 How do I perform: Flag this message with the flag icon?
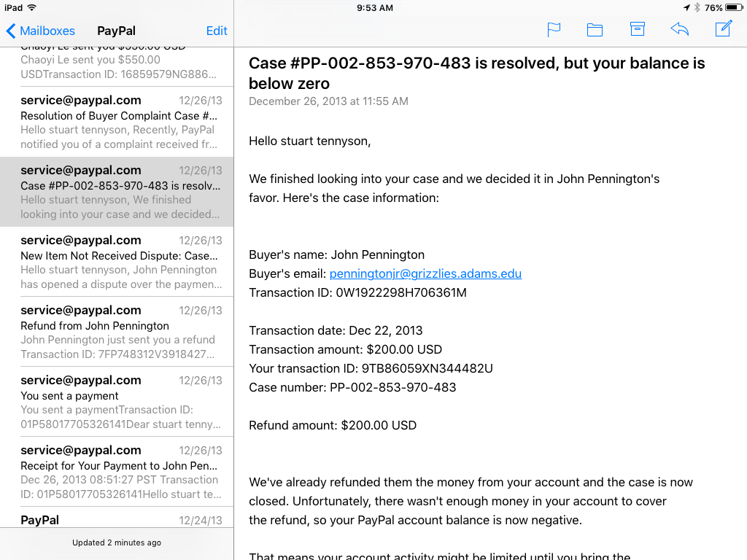[x=554, y=30]
